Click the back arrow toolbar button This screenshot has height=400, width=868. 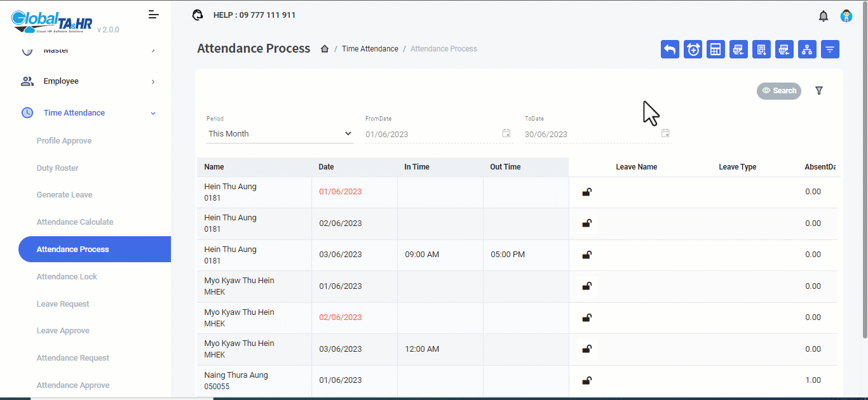[670, 50]
